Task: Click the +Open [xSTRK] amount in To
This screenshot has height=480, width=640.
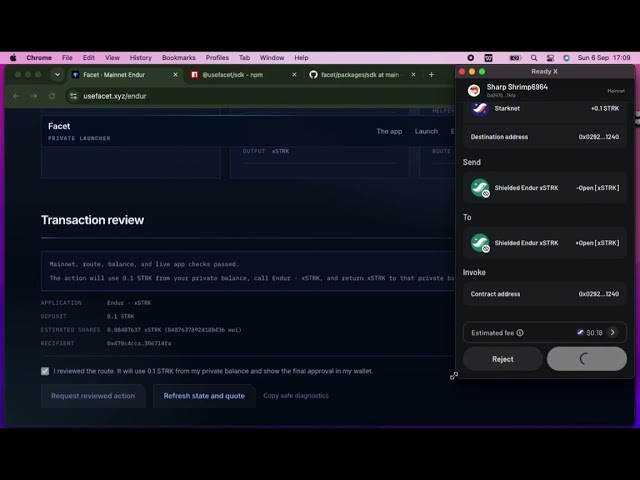Action: click(x=597, y=243)
